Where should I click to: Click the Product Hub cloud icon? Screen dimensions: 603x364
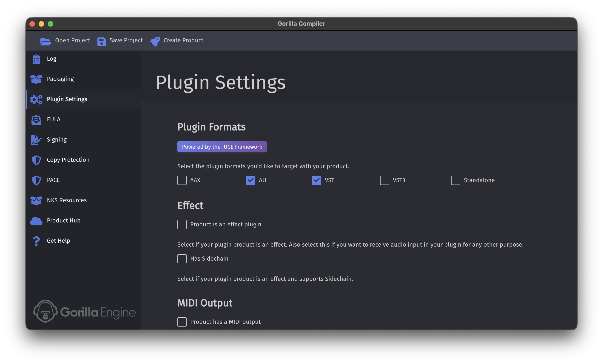36,221
